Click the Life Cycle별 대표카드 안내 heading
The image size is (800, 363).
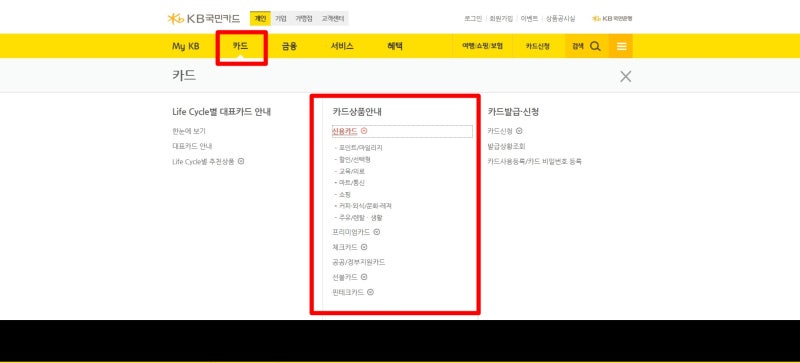[221, 112]
